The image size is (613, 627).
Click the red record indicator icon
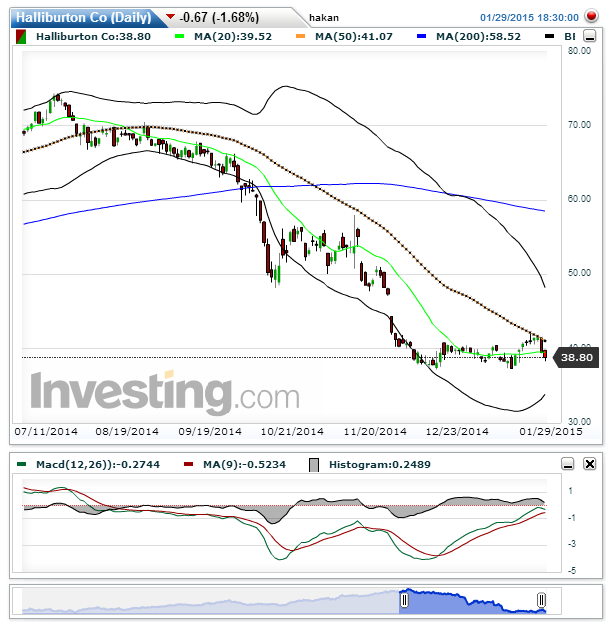pyautogui.click(x=591, y=16)
